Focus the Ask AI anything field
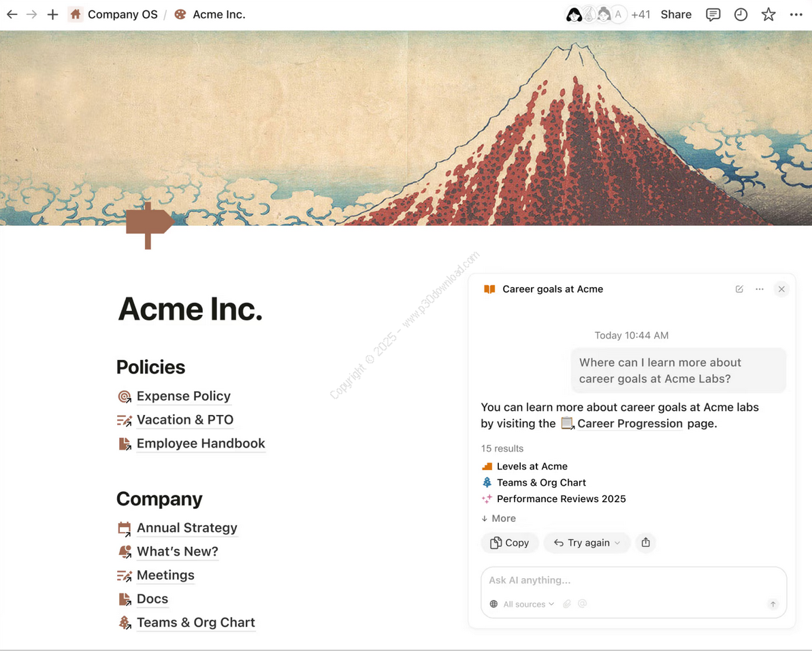 (x=634, y=581)
